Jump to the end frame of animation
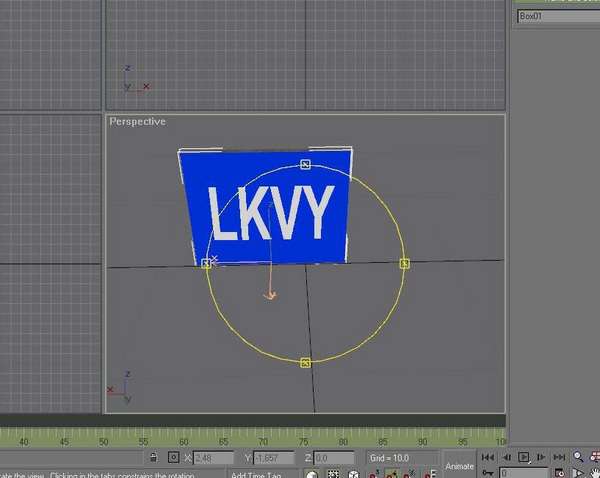The width and height of the screenshot is (600, 478). pos(557,457)
